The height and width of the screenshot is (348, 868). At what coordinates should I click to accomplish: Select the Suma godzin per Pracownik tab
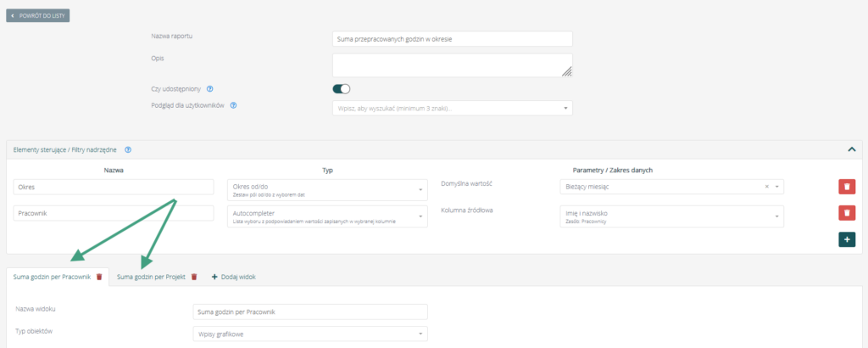(52, 277)
